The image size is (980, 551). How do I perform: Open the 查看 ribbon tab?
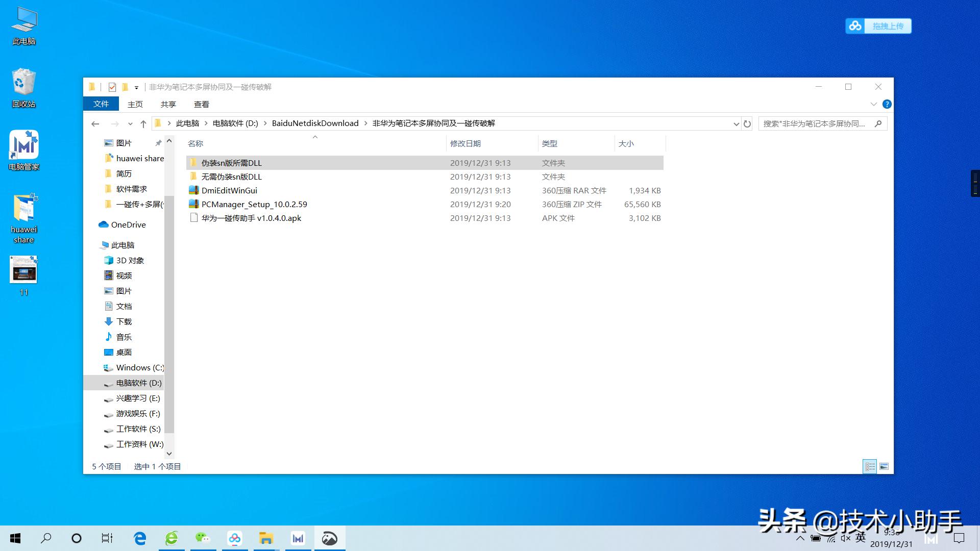coord(201,104)
